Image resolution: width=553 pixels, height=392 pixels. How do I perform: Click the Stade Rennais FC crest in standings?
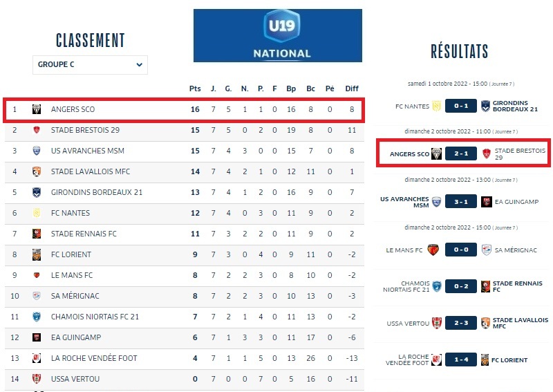coord(37,234)
